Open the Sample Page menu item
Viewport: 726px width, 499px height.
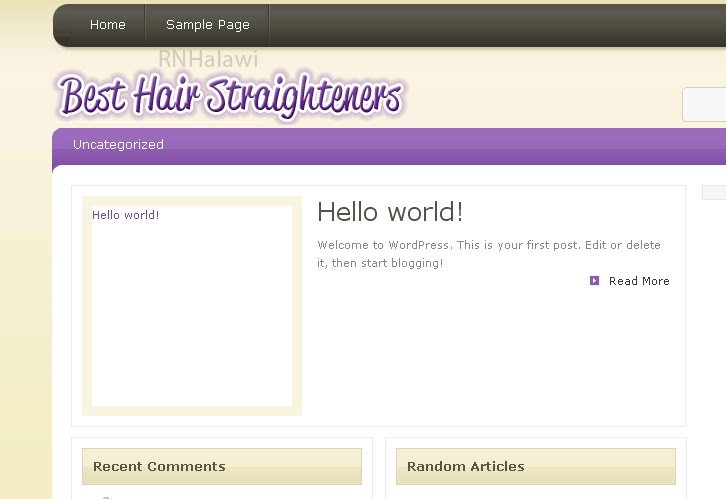(x=207, y=25)
